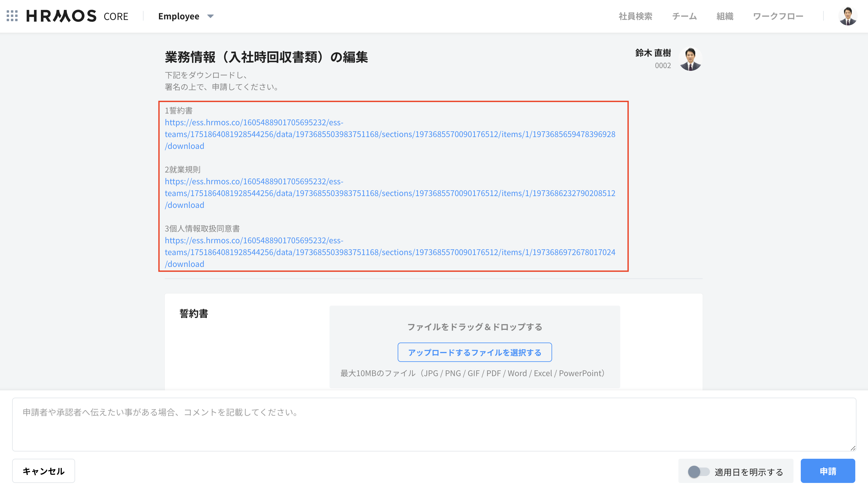Toggle the 適用日を明示する switch
868x489 pixels.
coord(698,471)
